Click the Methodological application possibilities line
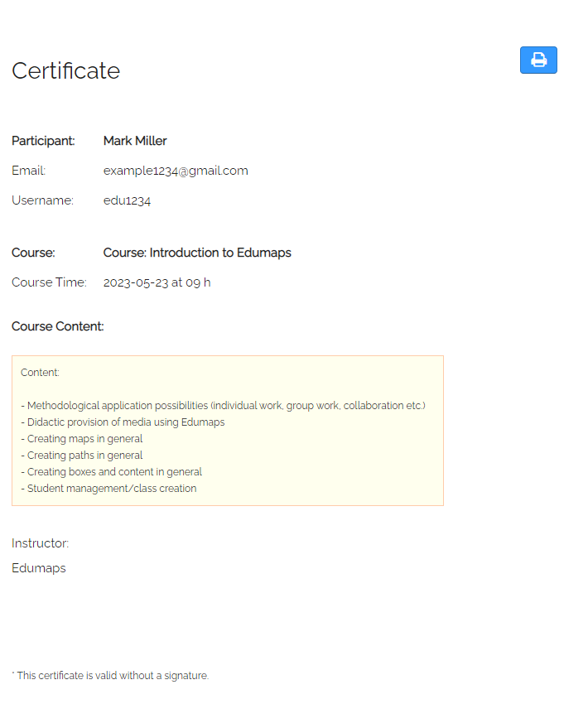 pos(224,406)
